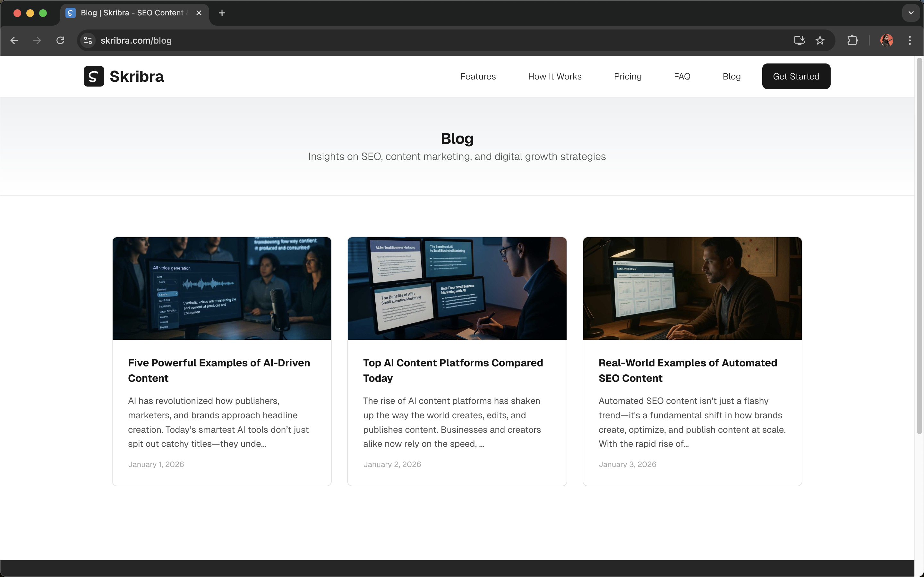Open the Extensions puzzle icon
924x577 pixels.
coord(852,40)
